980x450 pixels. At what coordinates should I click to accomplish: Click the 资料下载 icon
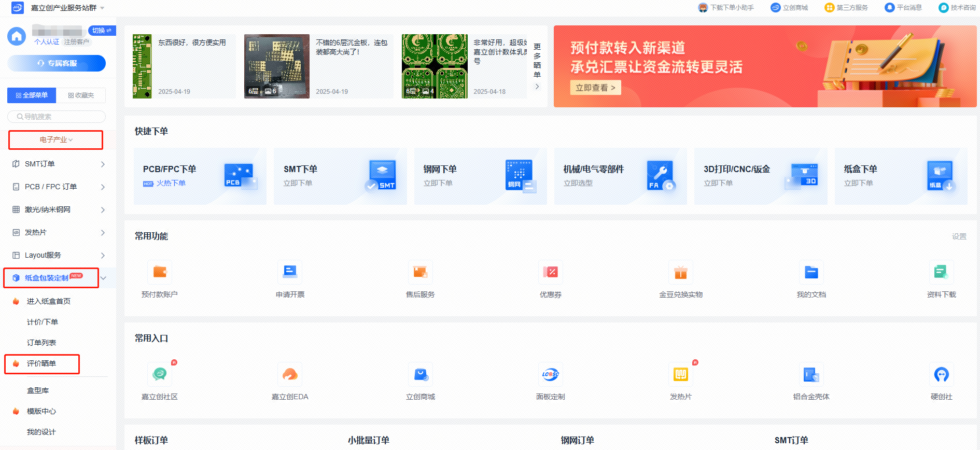click(941, 272)
